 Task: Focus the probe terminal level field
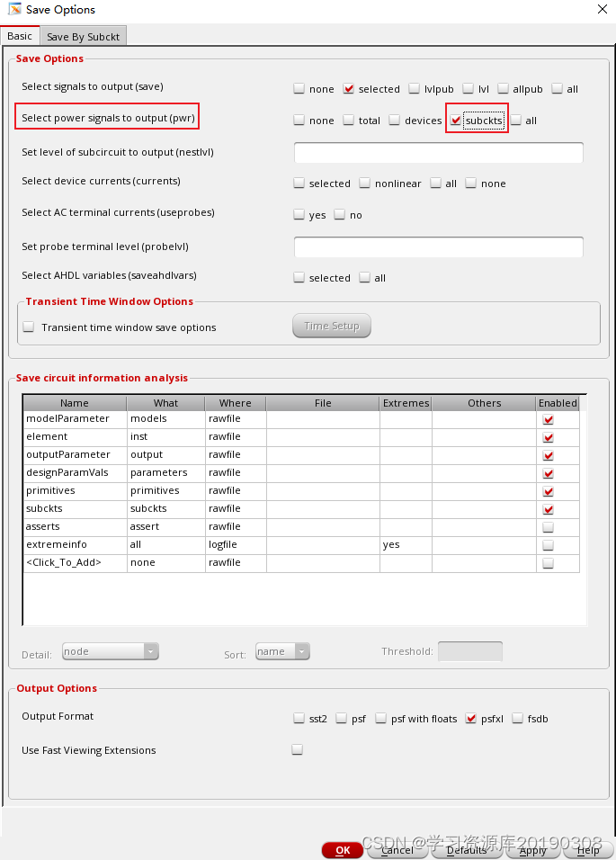[438, 246]
